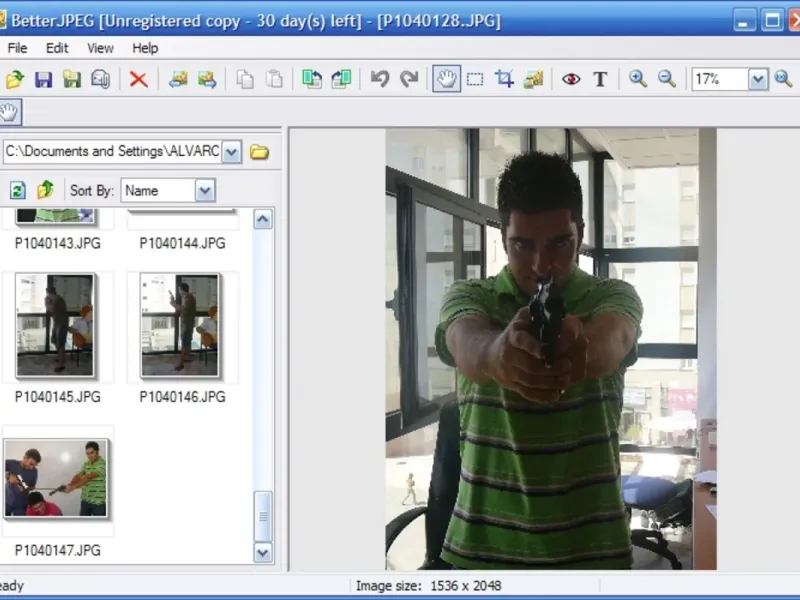Open the Help menu
The height and width of the screenshot is (600, 800).
145,48
